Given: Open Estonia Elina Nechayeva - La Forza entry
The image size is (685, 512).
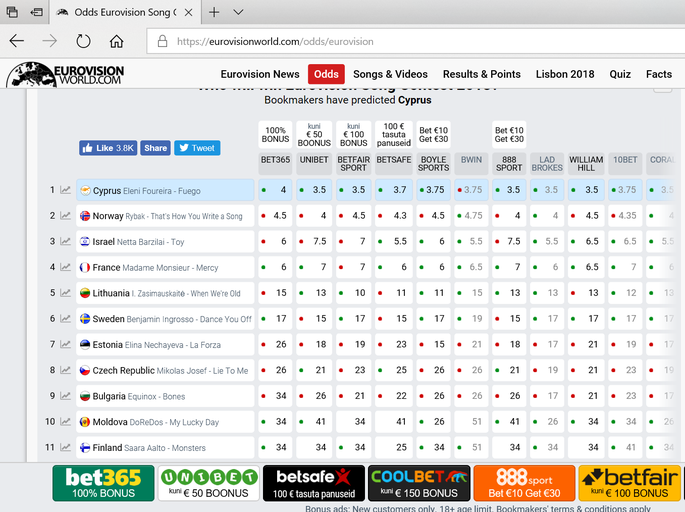Looking at the screenshot, I should coord(165,345).
